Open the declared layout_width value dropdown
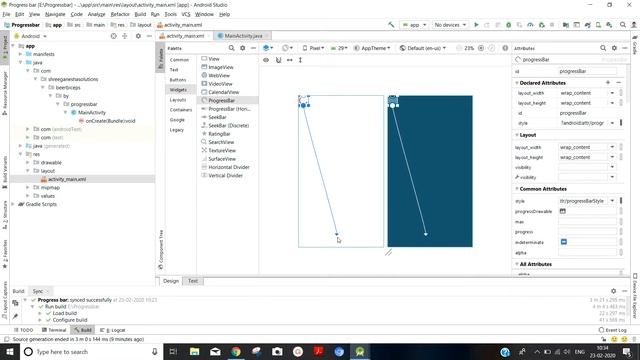 [x=612, y=93]
